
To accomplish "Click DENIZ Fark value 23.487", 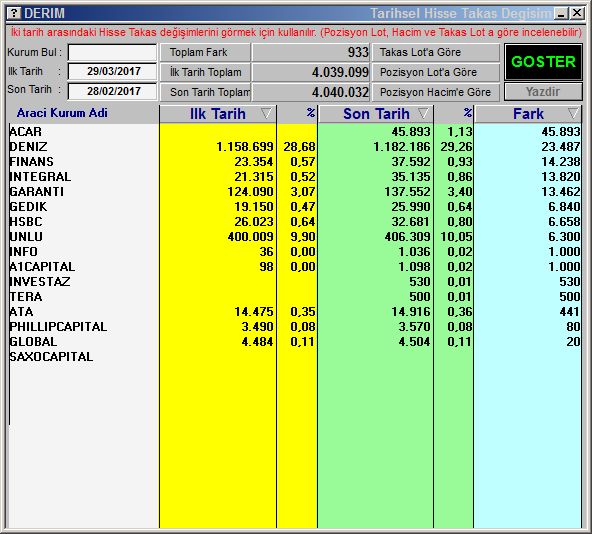I will coord(561,147).
